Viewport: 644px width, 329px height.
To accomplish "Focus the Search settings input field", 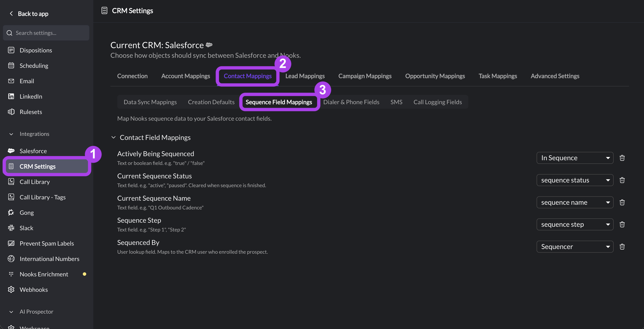I will tap(46, 33).
